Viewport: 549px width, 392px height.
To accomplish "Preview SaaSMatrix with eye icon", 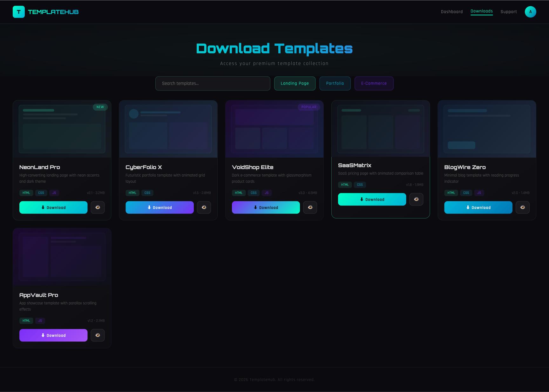I will click(416, 199).
